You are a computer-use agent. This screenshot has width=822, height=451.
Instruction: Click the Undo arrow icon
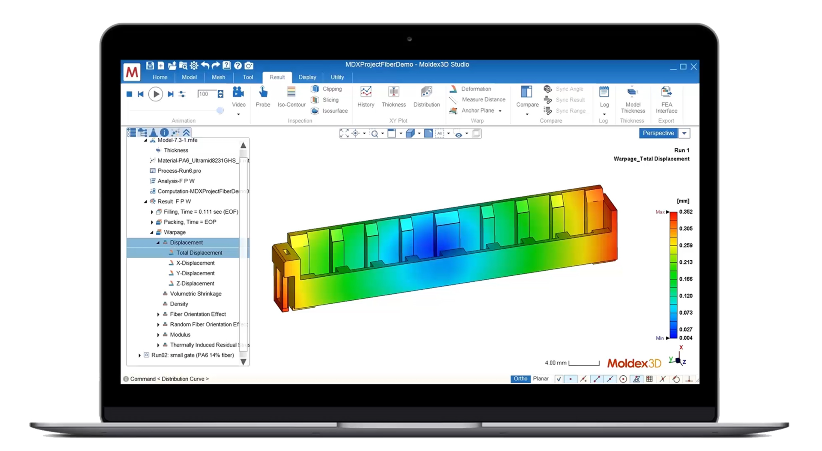click(205, 66)
